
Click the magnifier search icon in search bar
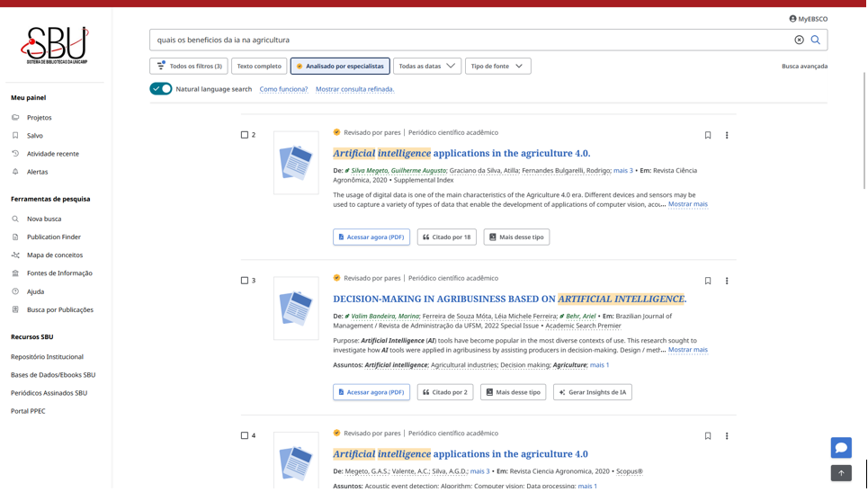(816, 40)
